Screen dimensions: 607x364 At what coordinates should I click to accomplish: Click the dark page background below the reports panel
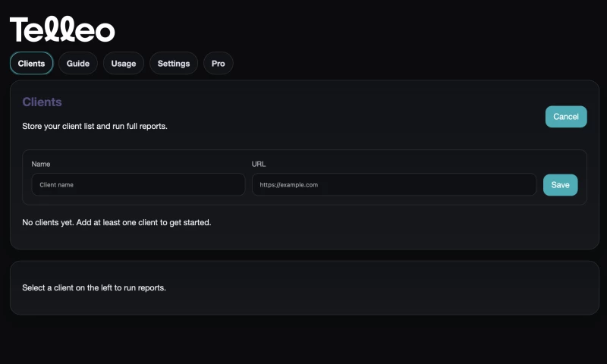(x=303, y=340)
